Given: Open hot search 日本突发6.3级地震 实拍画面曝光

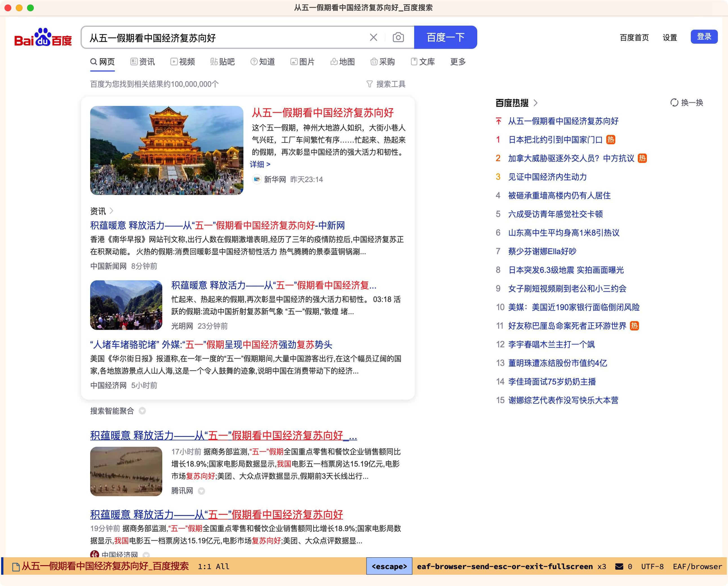Looking at the screenshot, I should click(566, 270).
